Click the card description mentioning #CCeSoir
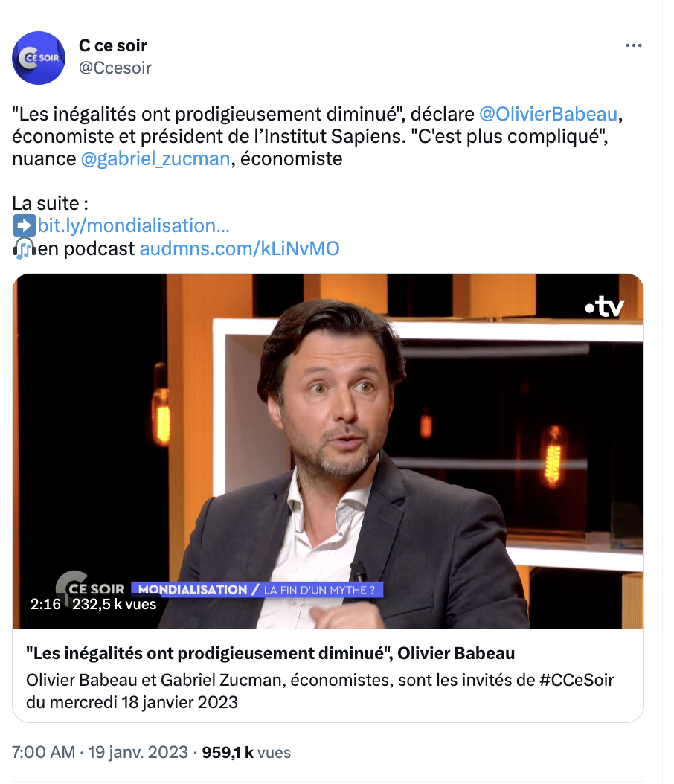Viewport: 674px width, 784px height. coord(320,691)
